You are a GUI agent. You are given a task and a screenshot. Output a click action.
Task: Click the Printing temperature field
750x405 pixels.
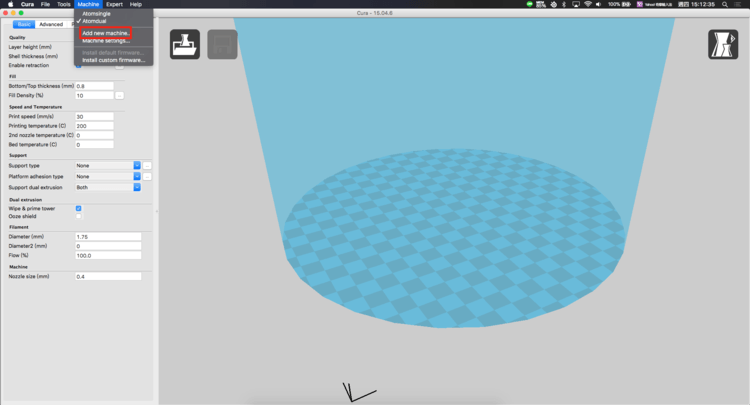pos(94,126)
